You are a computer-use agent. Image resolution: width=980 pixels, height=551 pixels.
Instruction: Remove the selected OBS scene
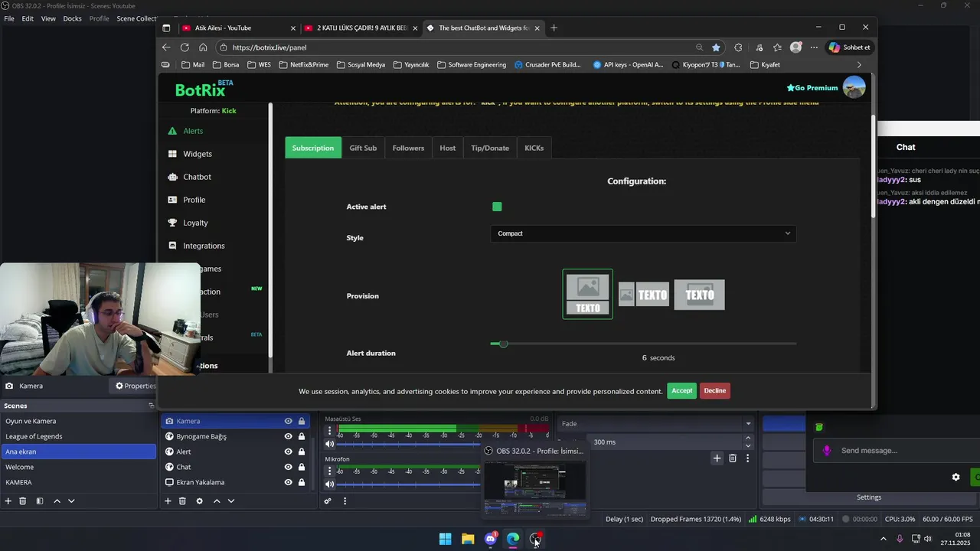click(23, 501)
